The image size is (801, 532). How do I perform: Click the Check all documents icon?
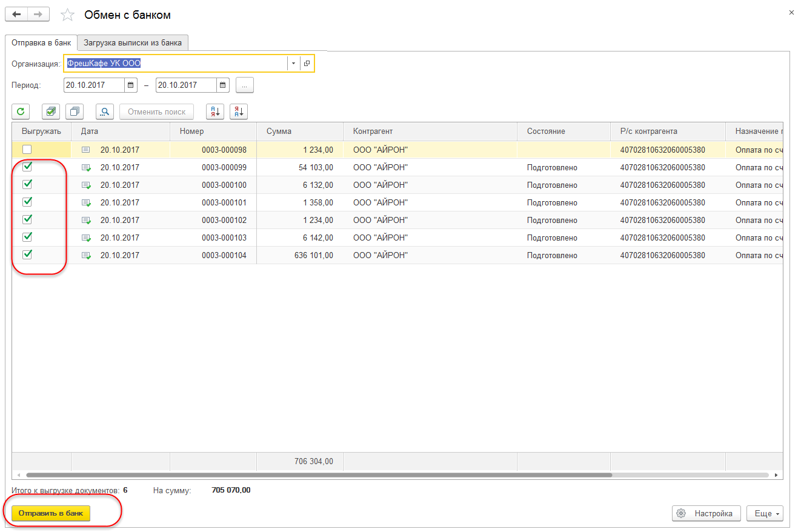(51, 111)
